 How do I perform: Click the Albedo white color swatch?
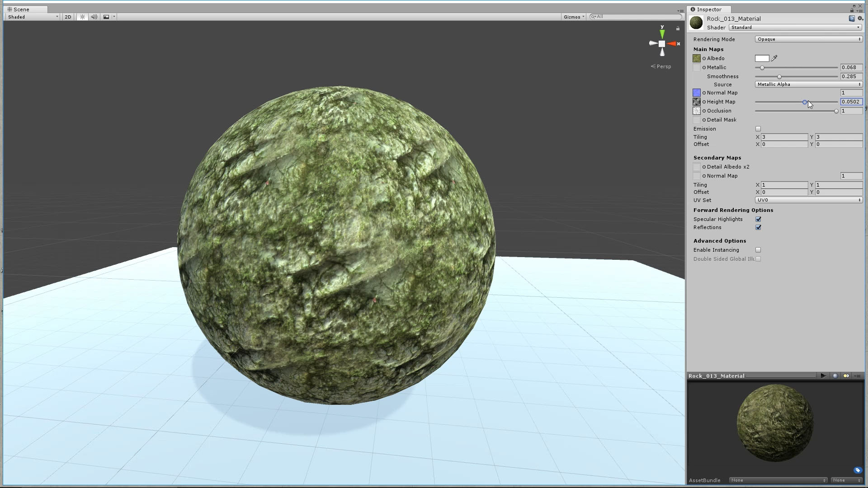pos(762,58)
